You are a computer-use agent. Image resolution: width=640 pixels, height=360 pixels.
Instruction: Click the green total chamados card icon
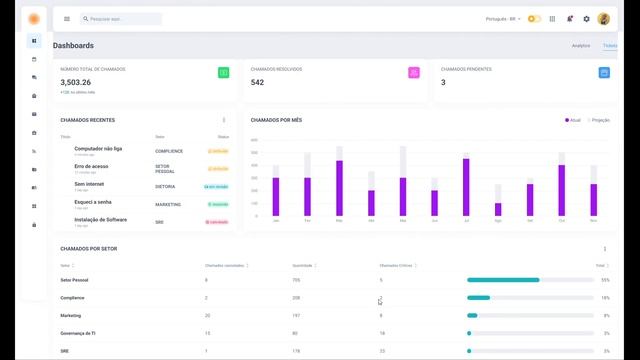tap(223, 73)
